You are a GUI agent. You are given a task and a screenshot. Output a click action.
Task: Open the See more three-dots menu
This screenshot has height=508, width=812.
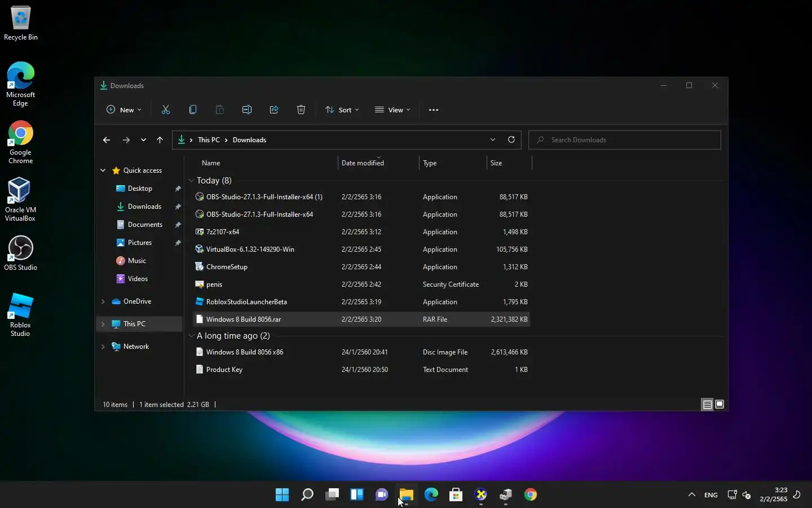click(434, 110)
